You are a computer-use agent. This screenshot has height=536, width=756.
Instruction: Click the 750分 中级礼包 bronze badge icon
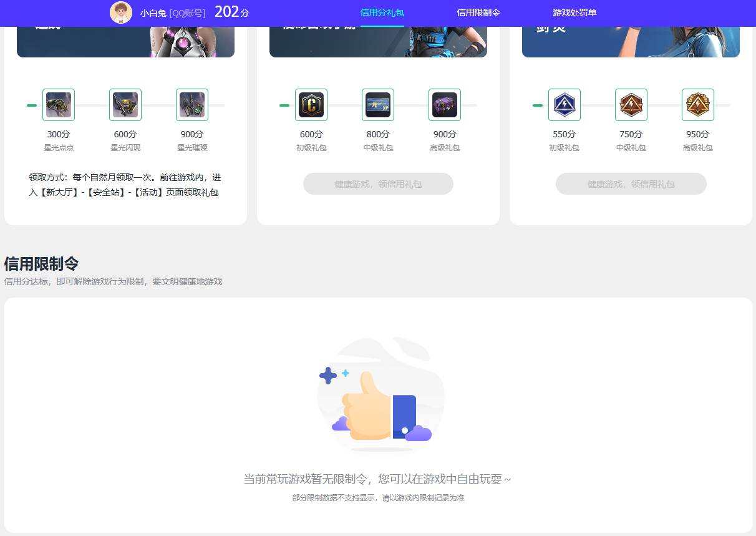point(631,105)
